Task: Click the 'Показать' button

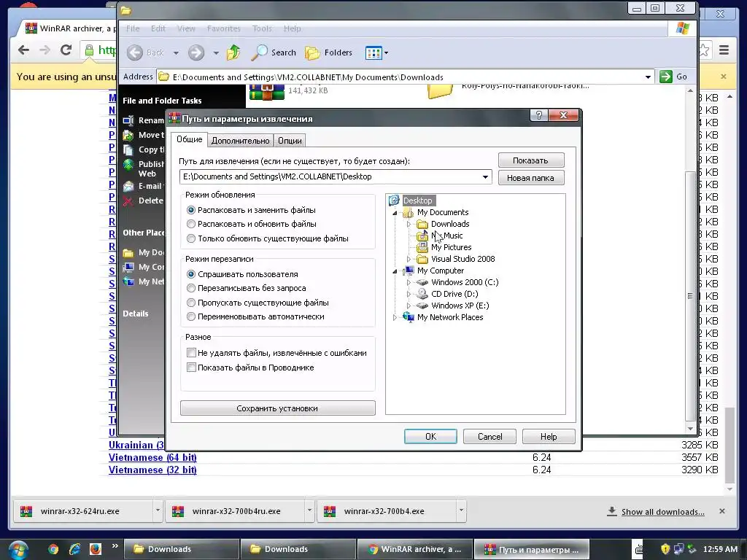Action: tap(531, 160)
